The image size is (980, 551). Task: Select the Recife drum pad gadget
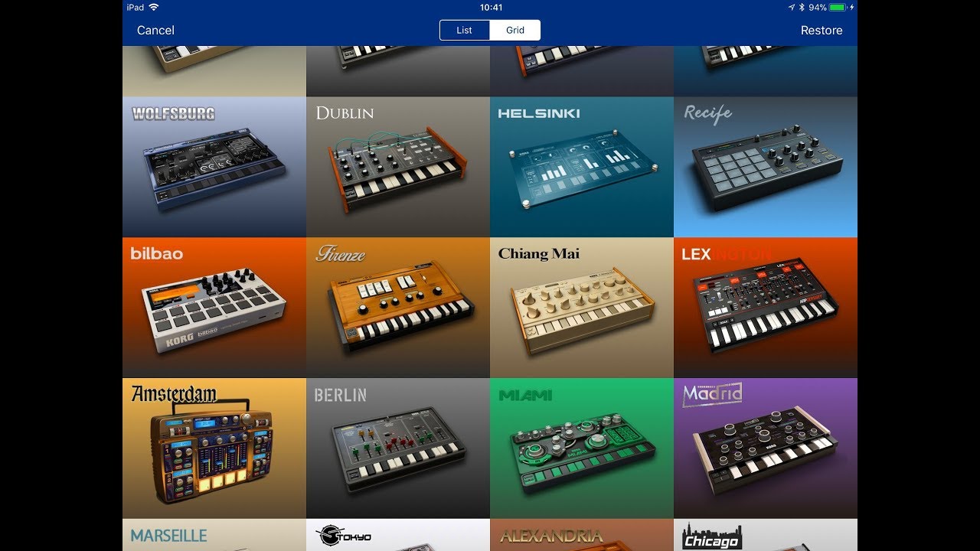pos(766,167)
